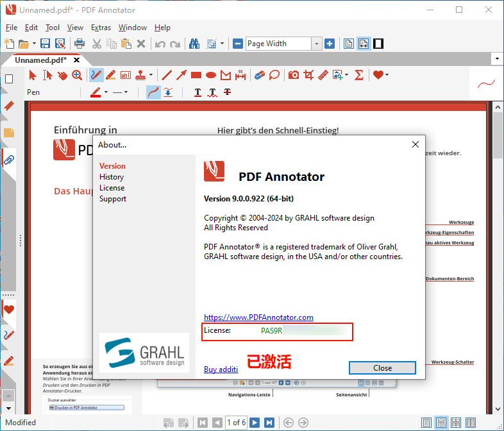Image resolution: width=504 pixels, height=431 pixels.
Task: Select the Text box tool
Action: click(126, 75)
